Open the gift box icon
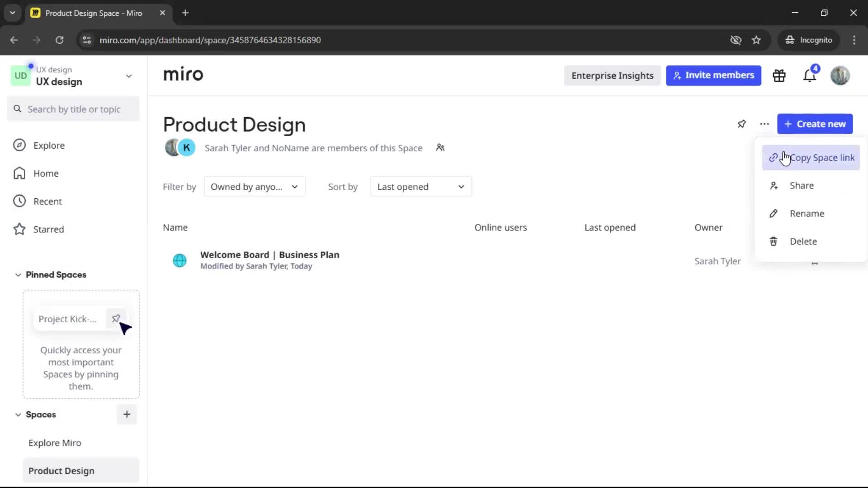Image resolution: width=868 pixels, height=488 pixels. [x=779, y=75]
